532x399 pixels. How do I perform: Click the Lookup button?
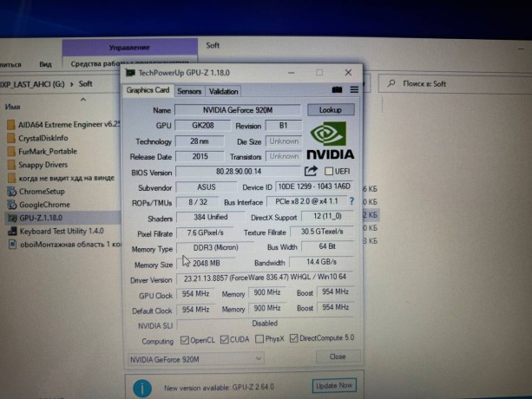point(331,110)
